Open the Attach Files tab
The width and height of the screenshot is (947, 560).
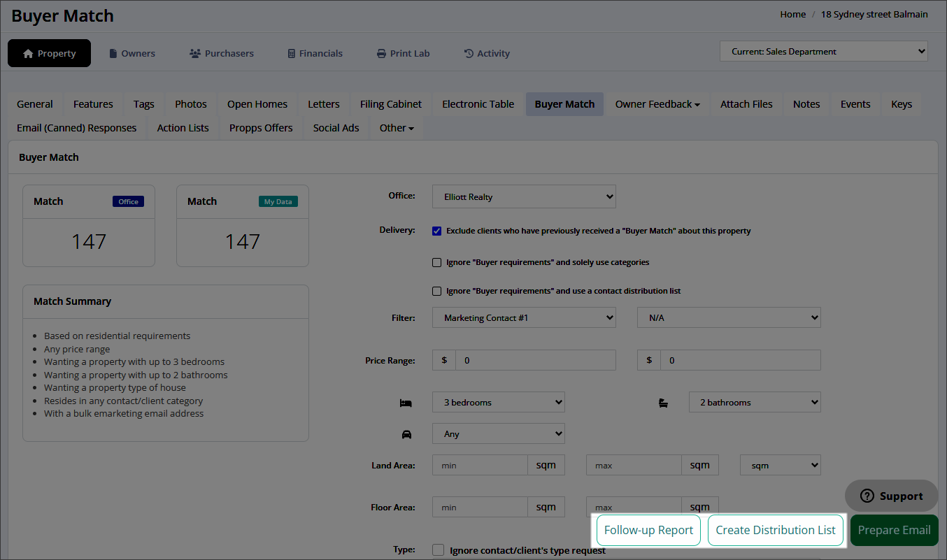pos(747,104)
